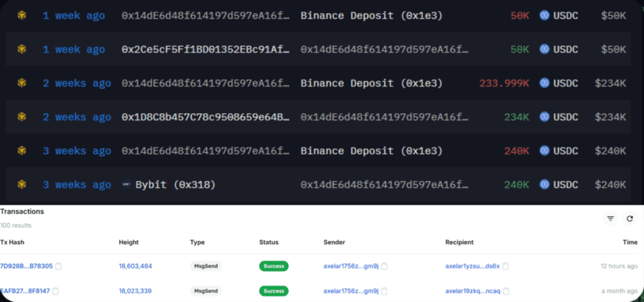
Task: Click the chain icon in the 0x2Ce5cF5F row
Action: click(x=22, y=50)
